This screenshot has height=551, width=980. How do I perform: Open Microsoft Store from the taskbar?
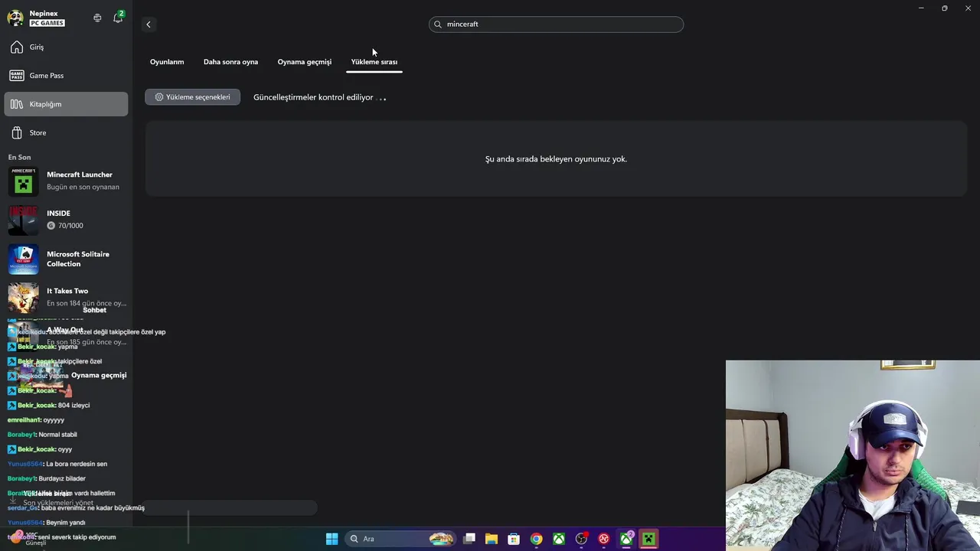tap(514, 539)
